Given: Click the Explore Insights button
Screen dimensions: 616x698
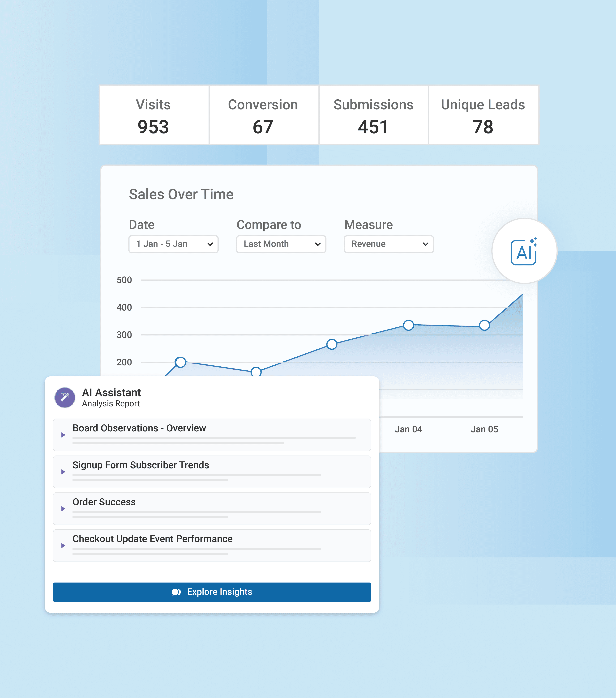Looking at the screenshot, I should [x=212, y=592].
